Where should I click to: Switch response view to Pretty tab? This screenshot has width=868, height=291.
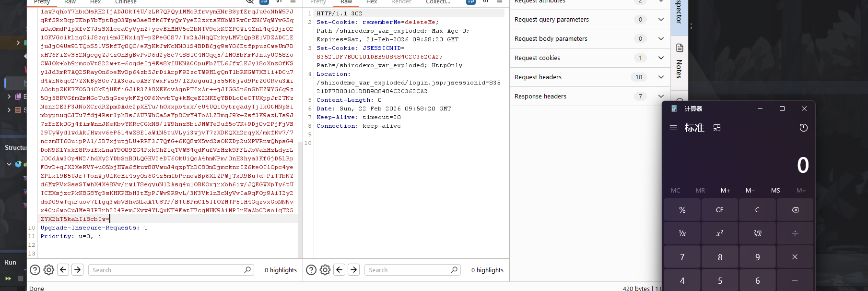[318, 2]
